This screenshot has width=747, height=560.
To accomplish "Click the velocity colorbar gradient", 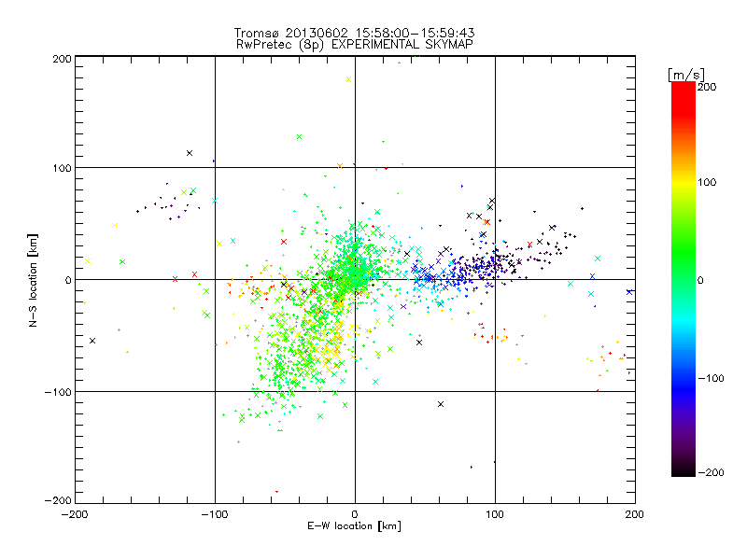I will [x=684, y=279].
